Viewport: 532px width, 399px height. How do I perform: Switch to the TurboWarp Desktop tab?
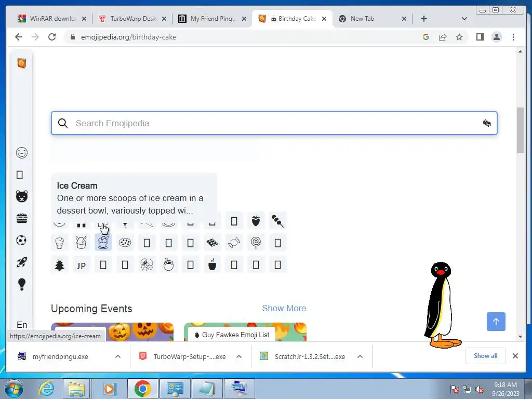[132, 19]
